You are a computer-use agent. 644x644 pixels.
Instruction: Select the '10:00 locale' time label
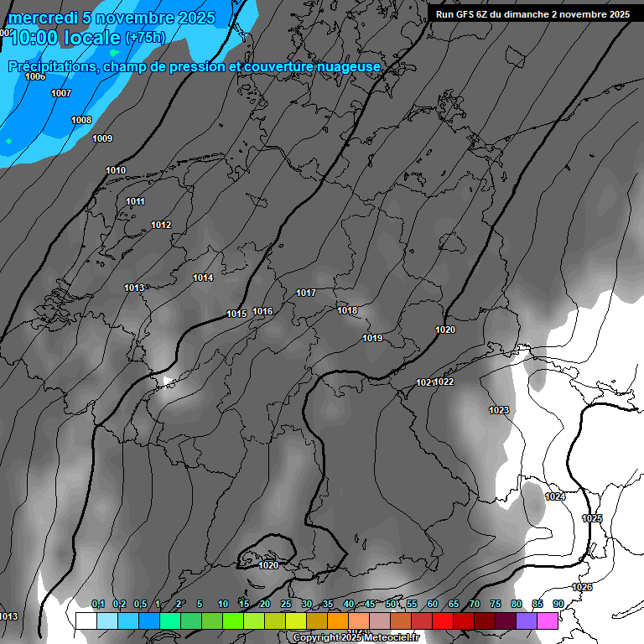[x=65, y=38]
